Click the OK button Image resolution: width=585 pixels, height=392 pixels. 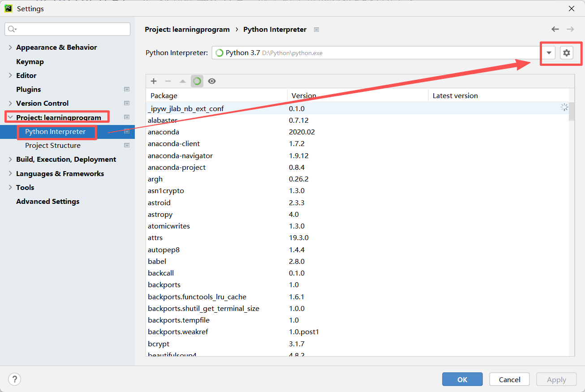coord(462,379)
